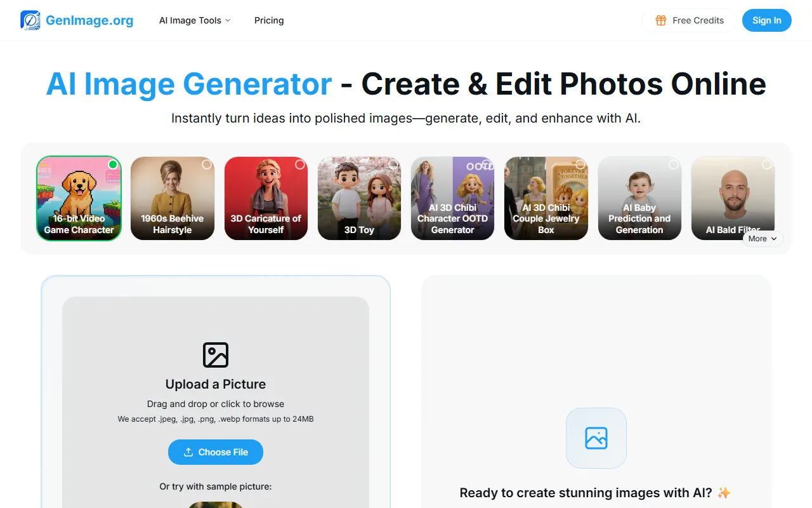Pick the AI 3D Chibi Couple Jewelry Box card
The image size is (812, 508).
[x=546, y=198]
